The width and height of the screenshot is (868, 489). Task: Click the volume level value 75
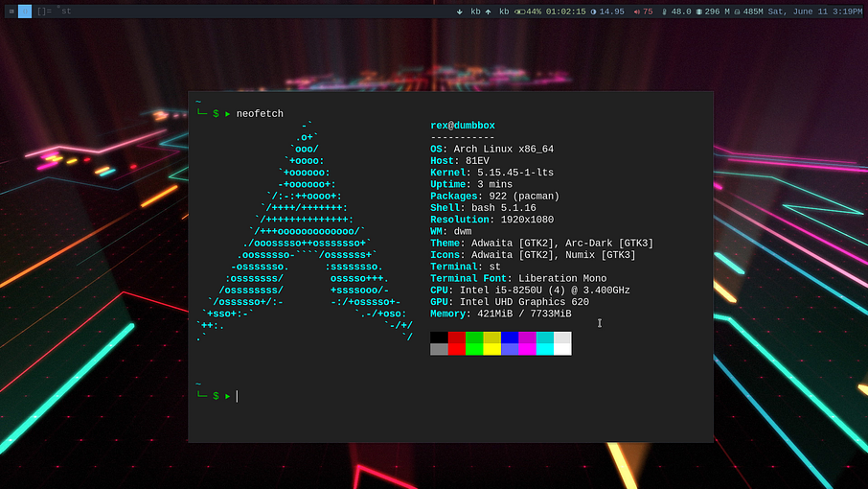tap(648, 12)
